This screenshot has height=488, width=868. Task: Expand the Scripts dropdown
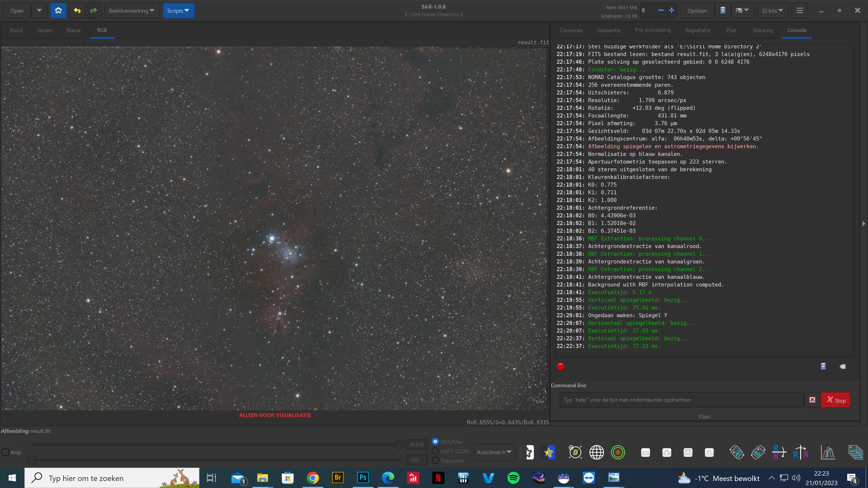[x=179, y=10]
